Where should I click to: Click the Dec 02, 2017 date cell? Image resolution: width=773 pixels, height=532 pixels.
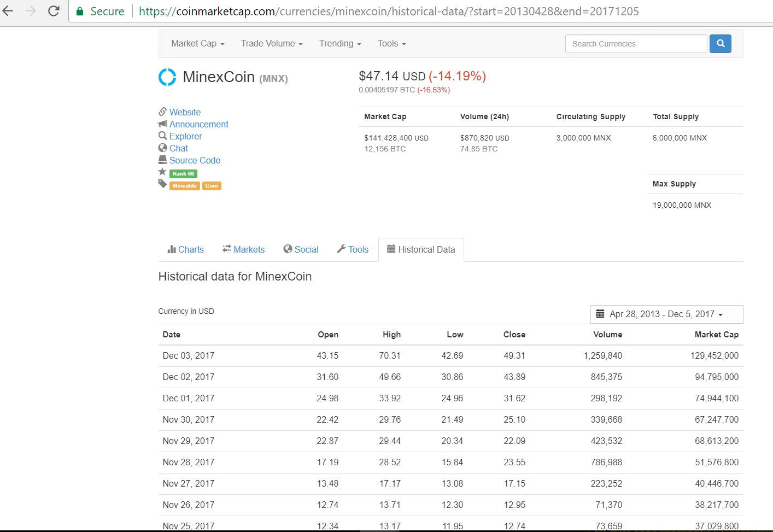click(189, 377)
